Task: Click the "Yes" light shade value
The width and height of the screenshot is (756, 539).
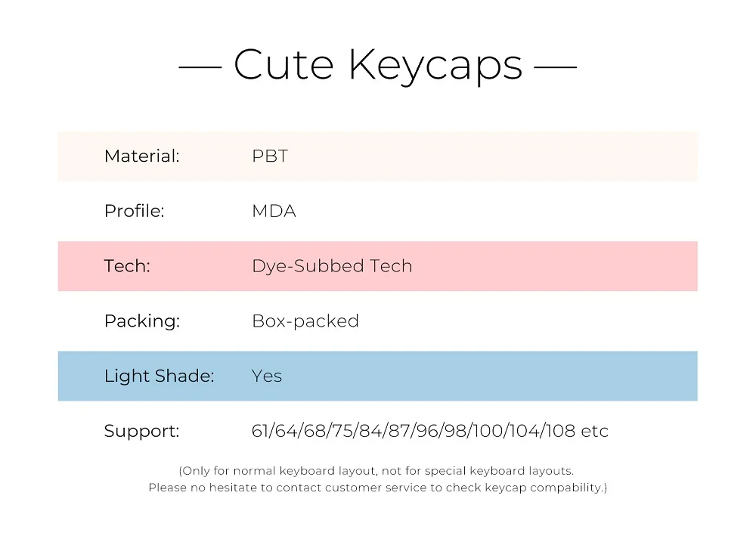Action: coord(267,376)
